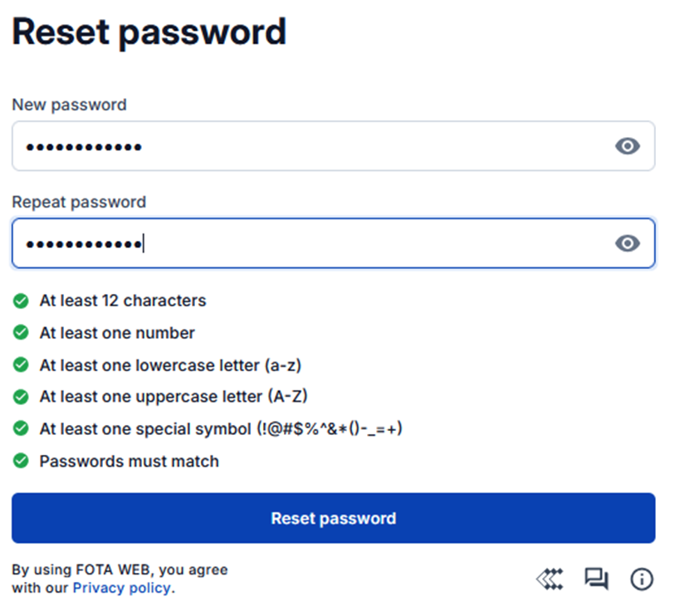Click the 'New password' field label
The image size is (675, 616).
click(x=69, y=105)
